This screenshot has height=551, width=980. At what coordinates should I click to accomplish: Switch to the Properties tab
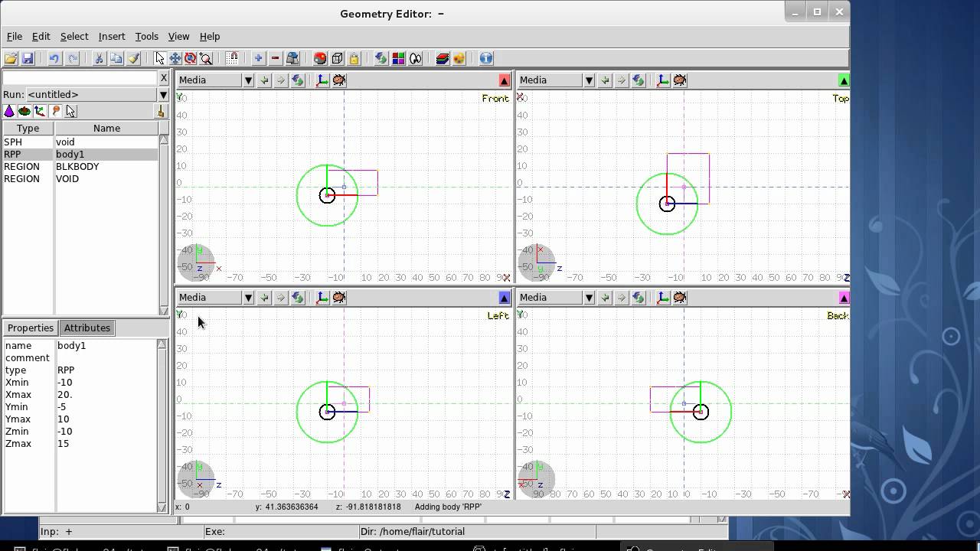pos(31,328)
